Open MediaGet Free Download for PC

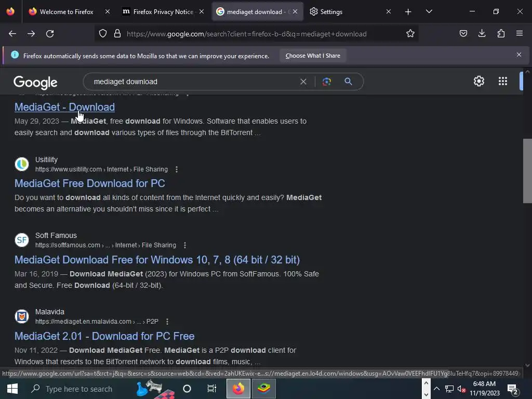click(x=89, y=183)
